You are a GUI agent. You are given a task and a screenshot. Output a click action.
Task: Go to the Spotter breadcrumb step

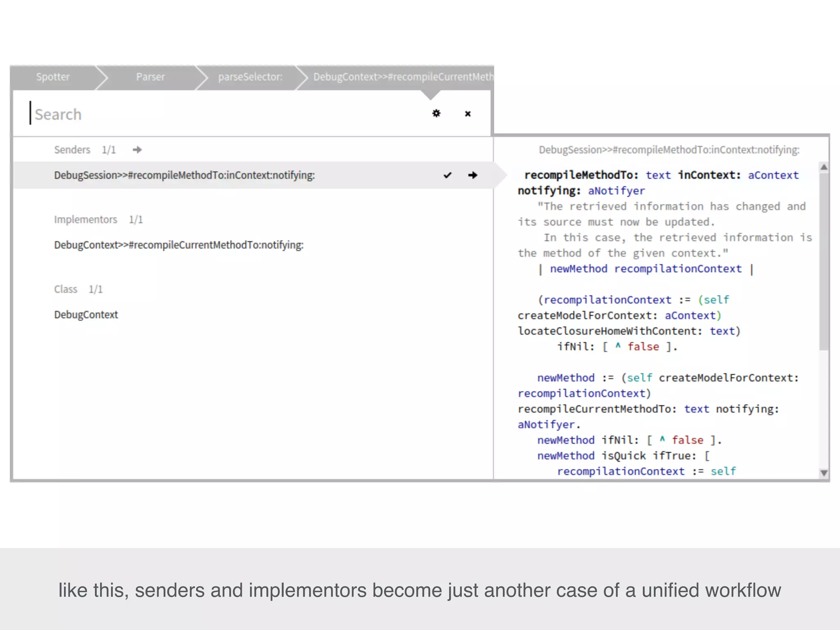pos(53,77)
